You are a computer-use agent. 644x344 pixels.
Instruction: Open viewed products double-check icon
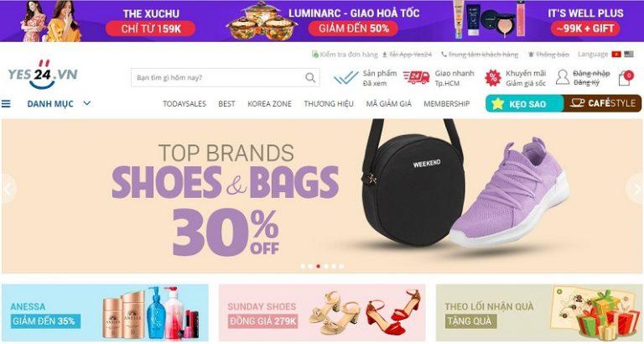tap(345, 77)
